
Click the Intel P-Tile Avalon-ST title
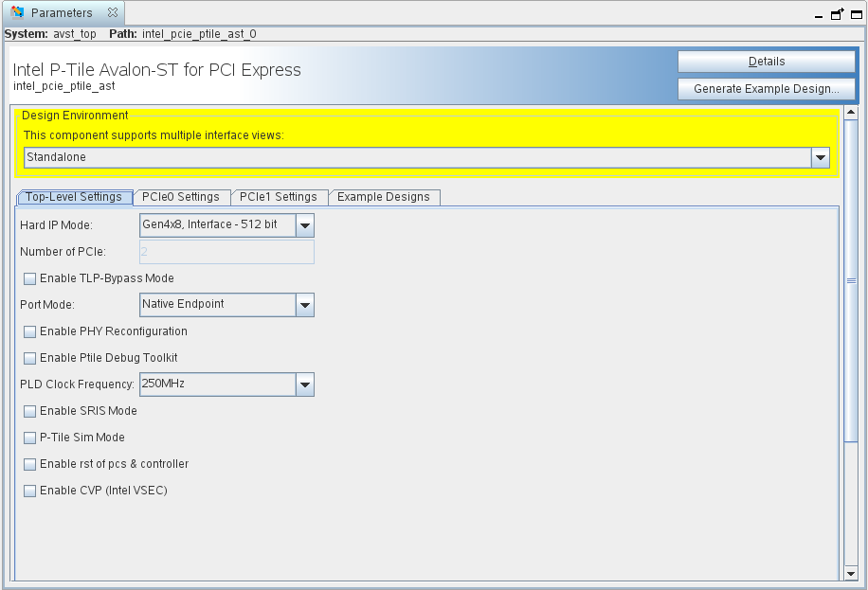click(156, 70)
